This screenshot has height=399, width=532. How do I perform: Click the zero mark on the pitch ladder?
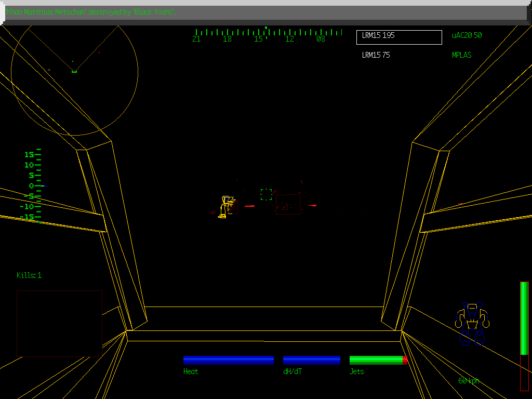pos(31,185)
